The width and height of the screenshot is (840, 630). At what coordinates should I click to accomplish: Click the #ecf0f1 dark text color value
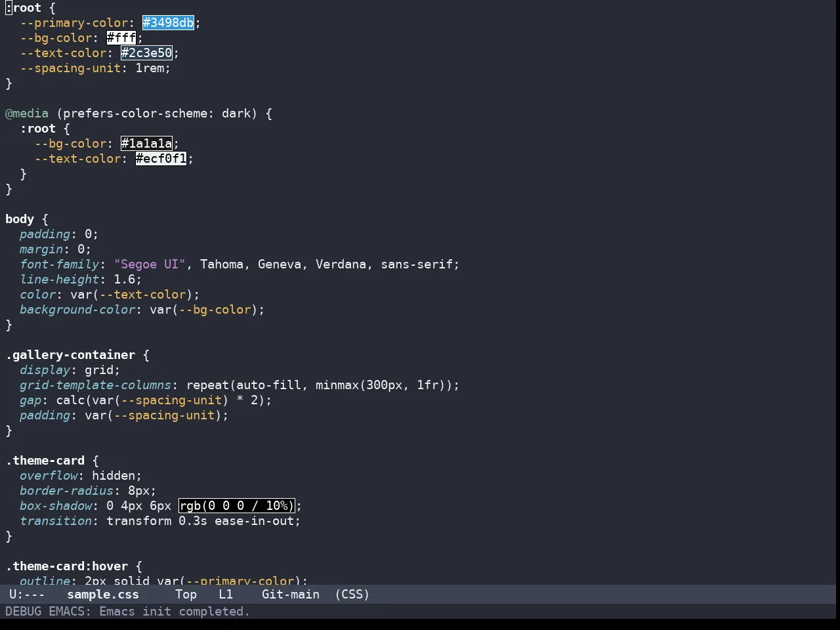(161, 159)
